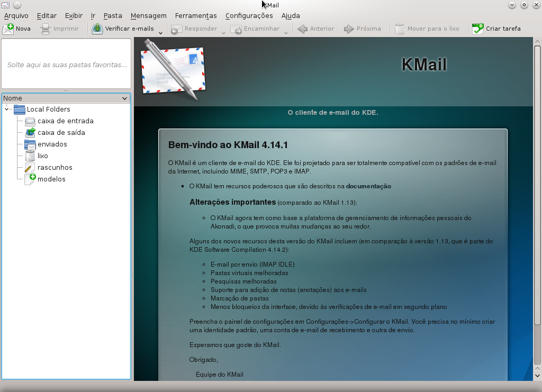Click the Verificar e-mails icon
Viewport: 542px width, 392px height.
[97, 29]
